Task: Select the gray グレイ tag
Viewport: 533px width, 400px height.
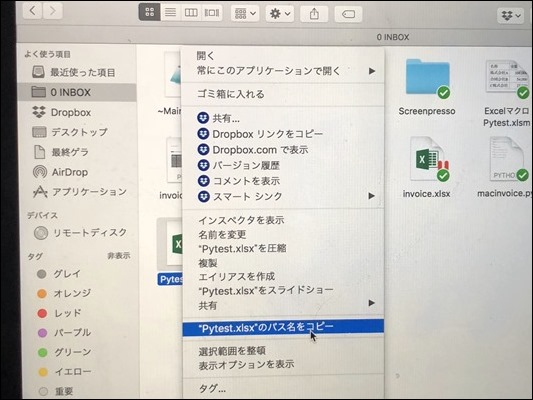Action: tap(59, 274)
